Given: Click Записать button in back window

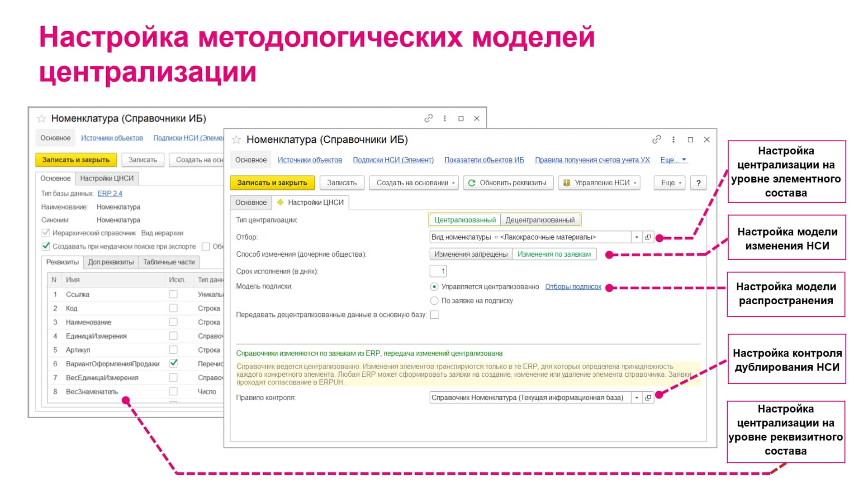Looking at the screenshot, I should coord(143,160).
